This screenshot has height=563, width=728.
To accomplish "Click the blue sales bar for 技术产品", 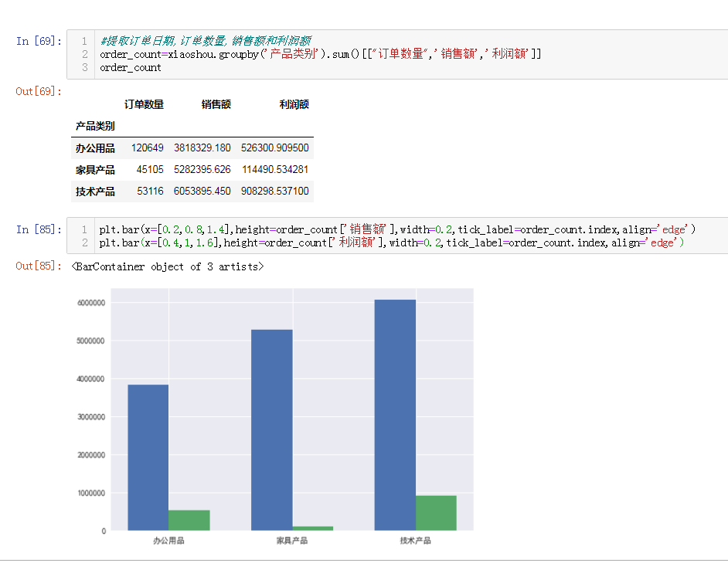I will [395, 415].
